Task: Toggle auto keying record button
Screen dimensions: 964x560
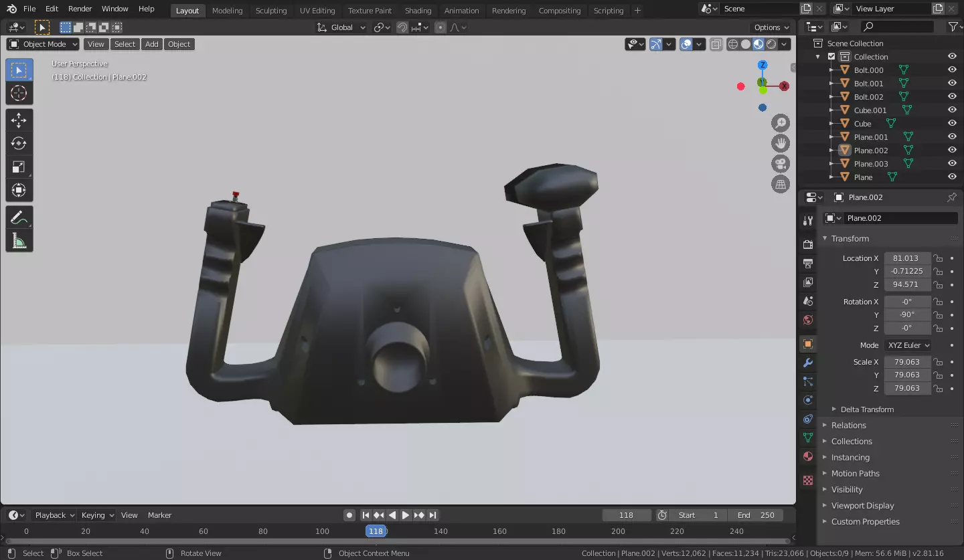Action: (x=349, y=515)
